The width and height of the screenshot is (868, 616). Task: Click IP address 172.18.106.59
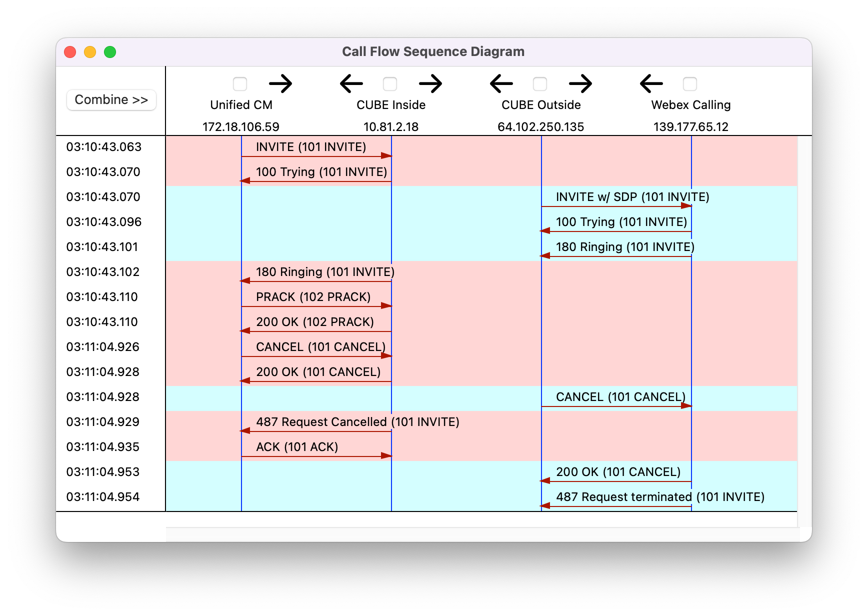point(241,127)
